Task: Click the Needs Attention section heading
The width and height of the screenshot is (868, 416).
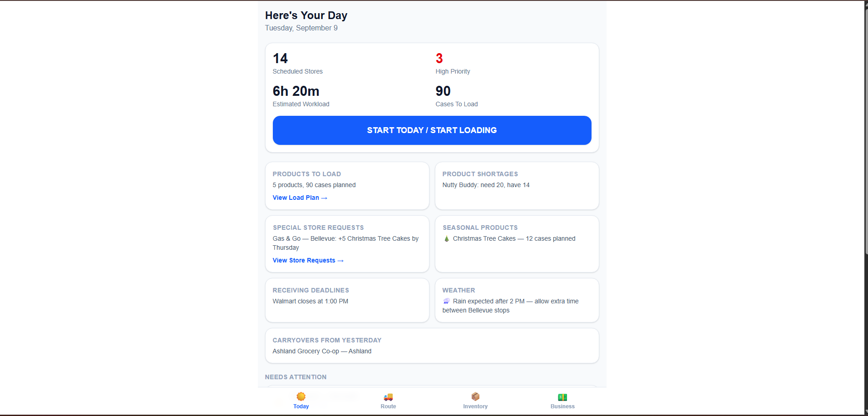Action: [x=296, y=377]
